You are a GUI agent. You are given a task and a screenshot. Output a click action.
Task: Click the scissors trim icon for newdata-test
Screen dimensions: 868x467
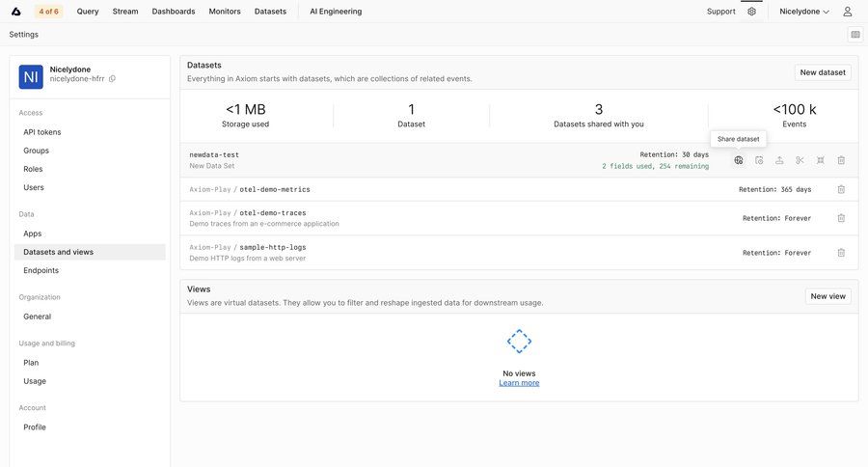(800, 160)
